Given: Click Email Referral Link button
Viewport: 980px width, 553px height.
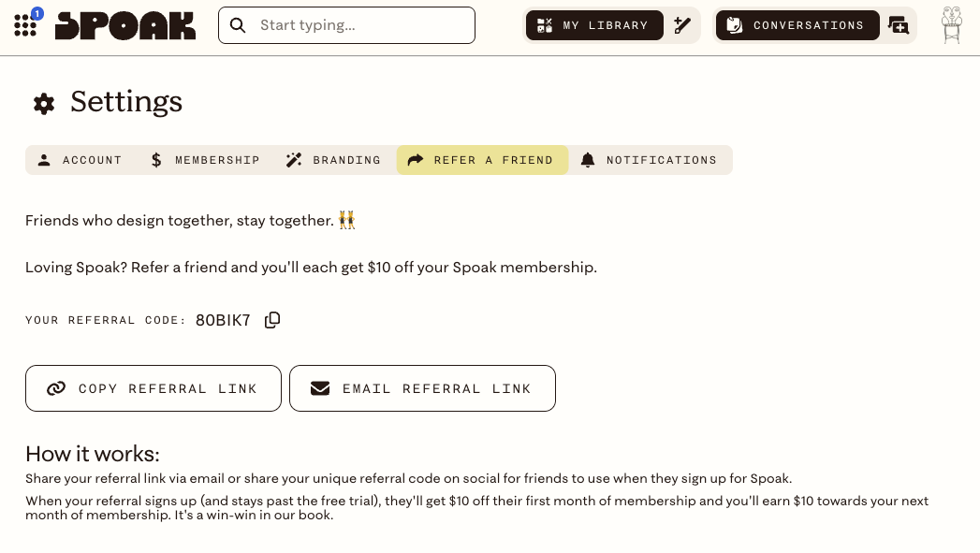Looking at the screenshot, I should pos(422,388).
